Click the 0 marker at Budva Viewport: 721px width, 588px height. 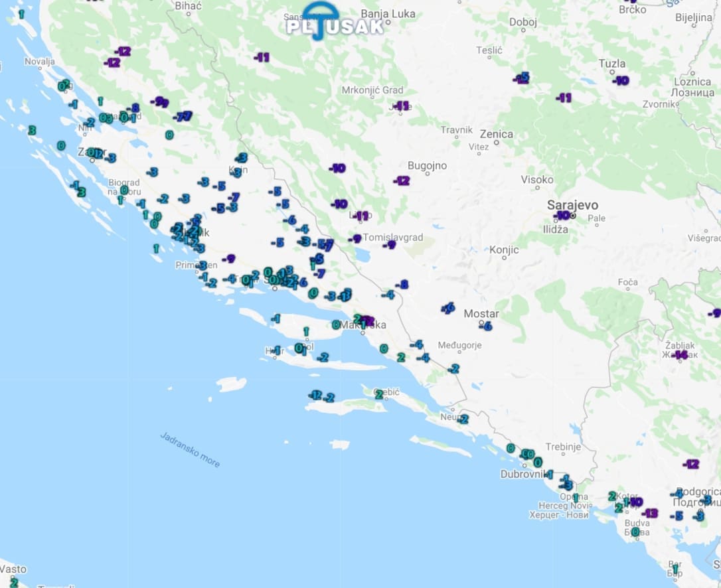(635, 532)
